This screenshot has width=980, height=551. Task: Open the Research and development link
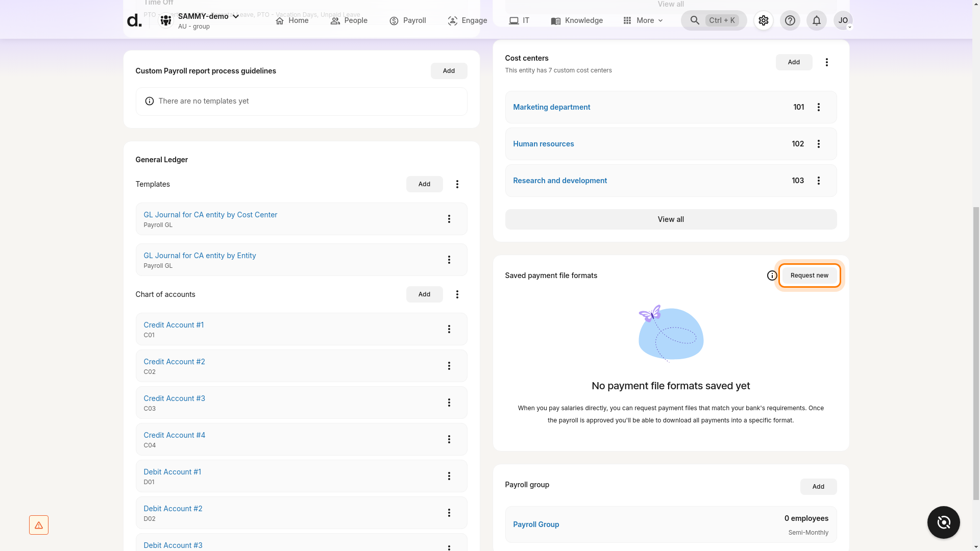[x=559, y=181]
